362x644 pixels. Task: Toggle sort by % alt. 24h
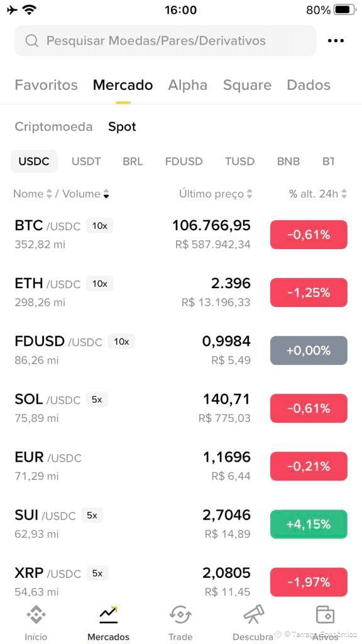(318, 194)
